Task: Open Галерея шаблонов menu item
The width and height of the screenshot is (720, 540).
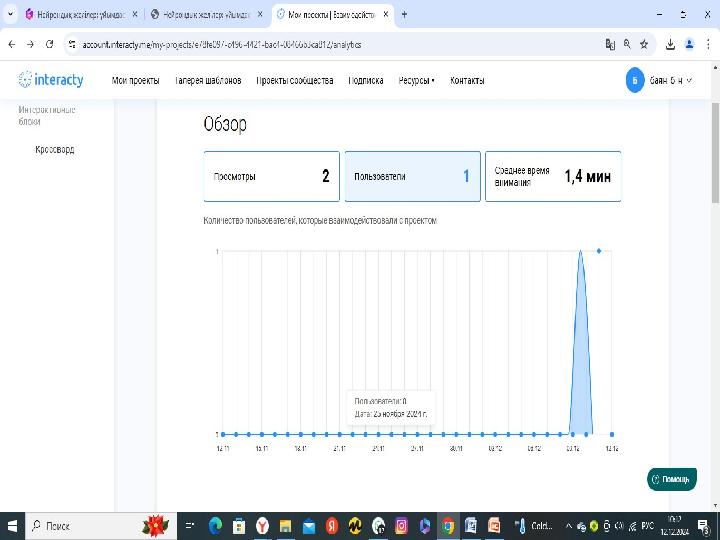Action: 208,80
